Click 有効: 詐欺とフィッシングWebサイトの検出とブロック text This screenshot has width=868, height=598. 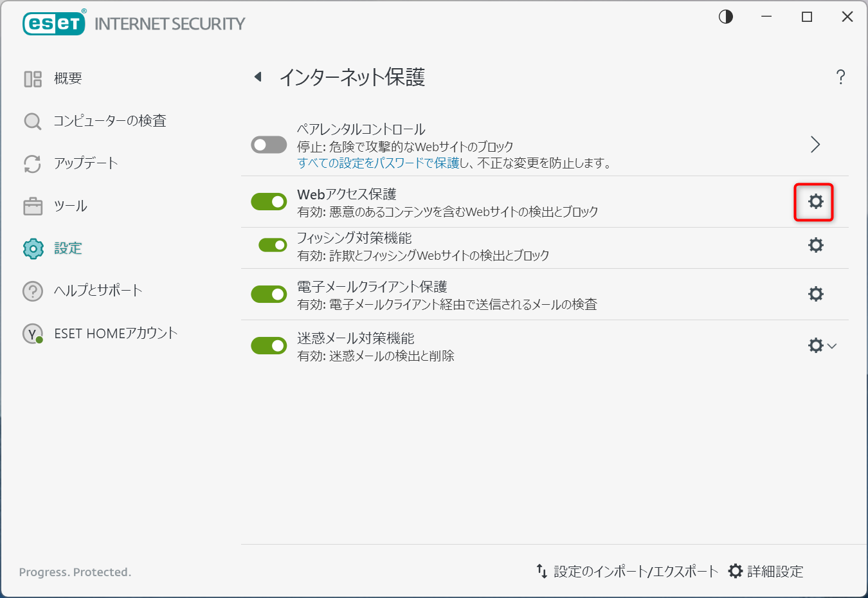[x=424, y=255]
